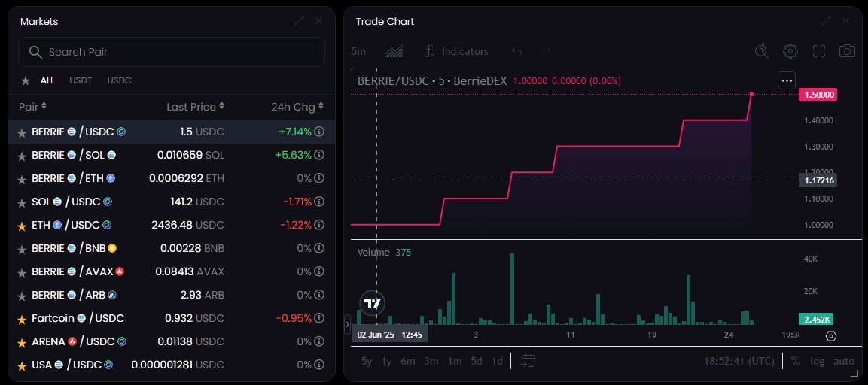Expand the left drawing toolbar arrow
The image size is (868, 385).
click(x=347, y=324)
